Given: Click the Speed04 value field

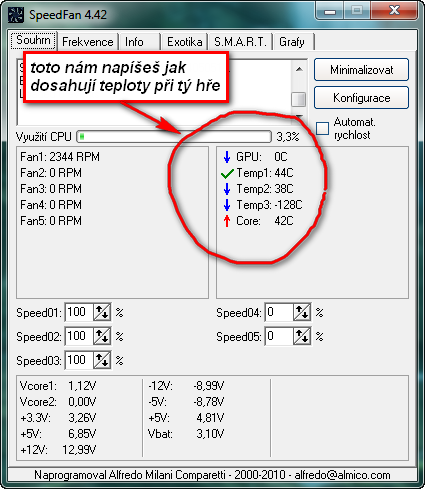Looking at the screenshot, I should (x=279, y=312).
